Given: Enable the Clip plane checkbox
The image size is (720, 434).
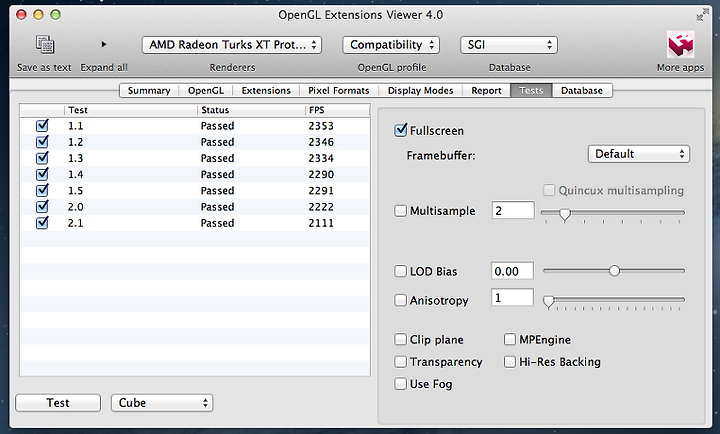Looking at the screenshot, I should (400, 339).
